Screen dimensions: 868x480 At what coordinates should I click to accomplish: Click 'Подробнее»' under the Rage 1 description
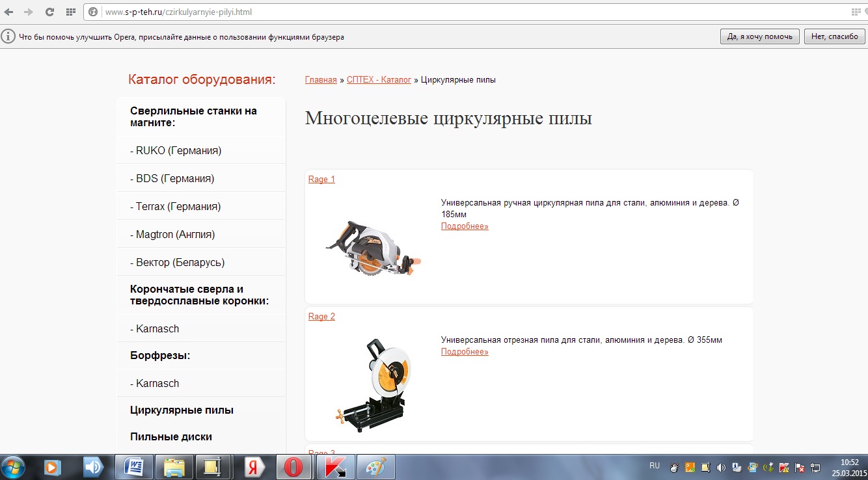click(x=465, y=226)
